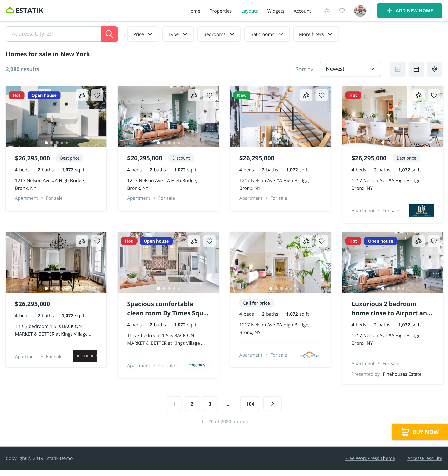Add staircase New listing to compare
Image resolution: width=448 pixels, height=476 pixels.
pyautogui.click(x=306, y=95)
